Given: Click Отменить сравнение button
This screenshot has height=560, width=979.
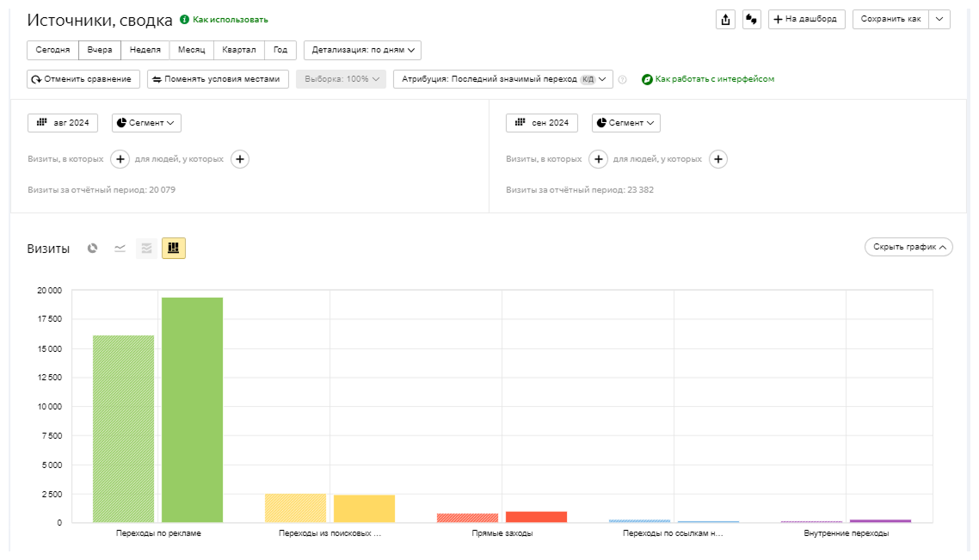Looking at the screenshot, I should coord(82,79).
